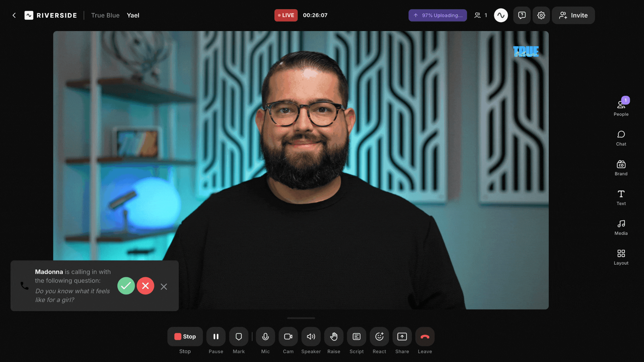Leave the studio session
The width and height of the screenshot is (644, 362).
point(425,337)
